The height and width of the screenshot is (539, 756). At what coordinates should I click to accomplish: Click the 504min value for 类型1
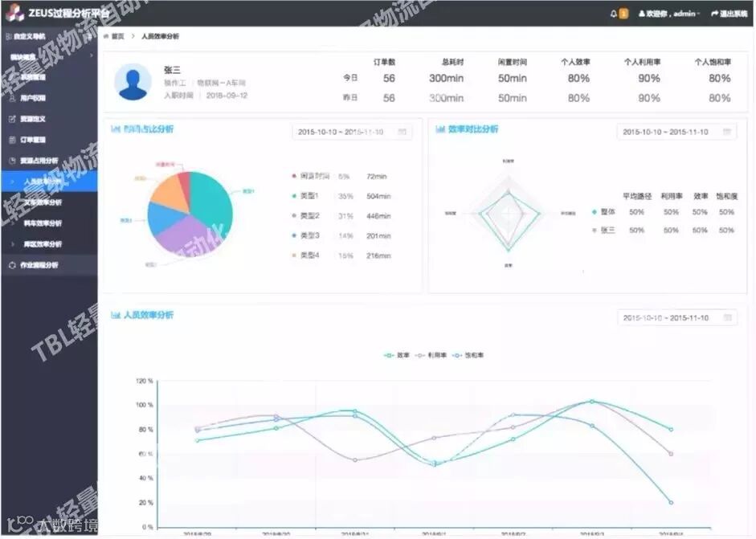(378, 196)
